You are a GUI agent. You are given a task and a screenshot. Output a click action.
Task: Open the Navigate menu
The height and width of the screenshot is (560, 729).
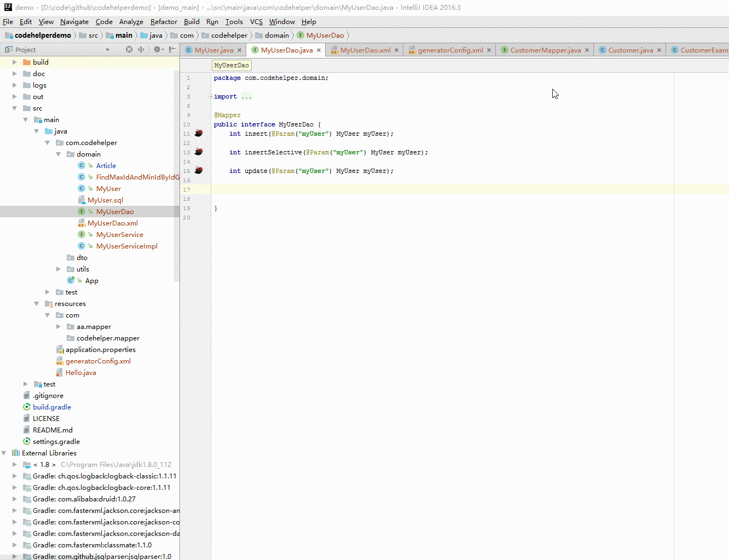click(x=74, y=22)
